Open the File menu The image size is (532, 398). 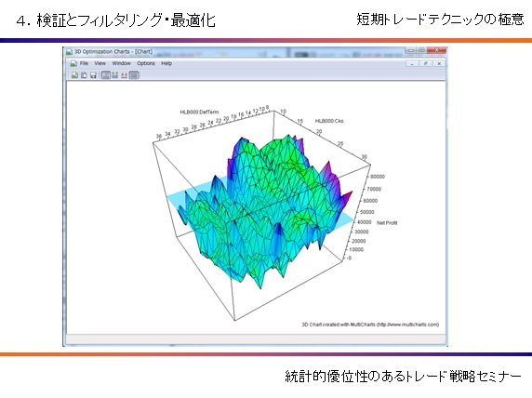(84, 63)
